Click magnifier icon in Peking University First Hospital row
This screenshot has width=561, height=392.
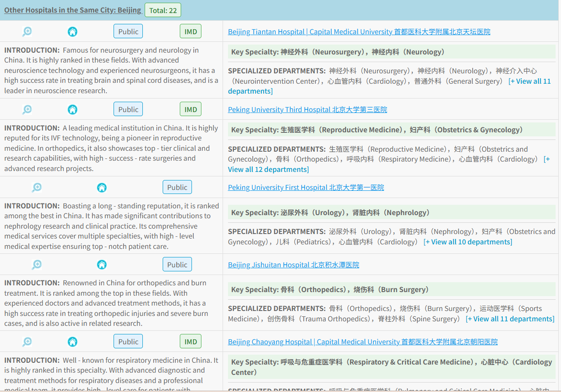pos(36,187)
